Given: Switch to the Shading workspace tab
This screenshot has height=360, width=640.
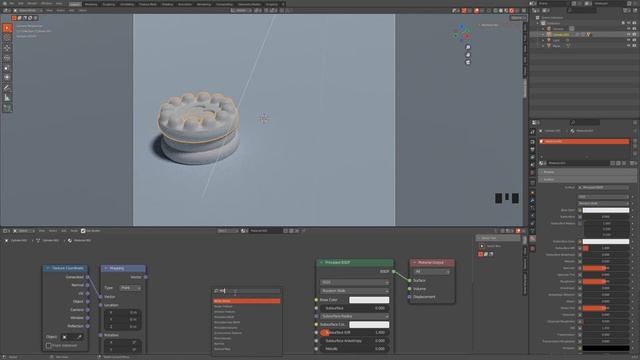Looking at the screenshot, I should [x=167, y=4].
